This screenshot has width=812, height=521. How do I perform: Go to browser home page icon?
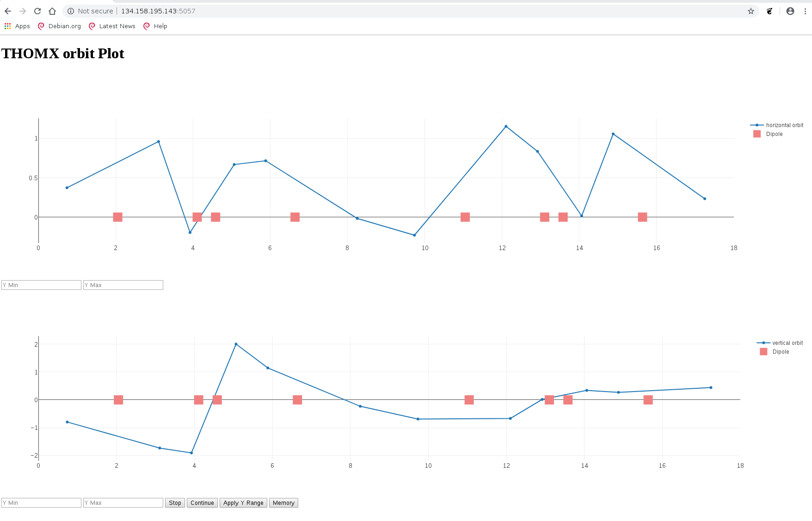point(52,11)
